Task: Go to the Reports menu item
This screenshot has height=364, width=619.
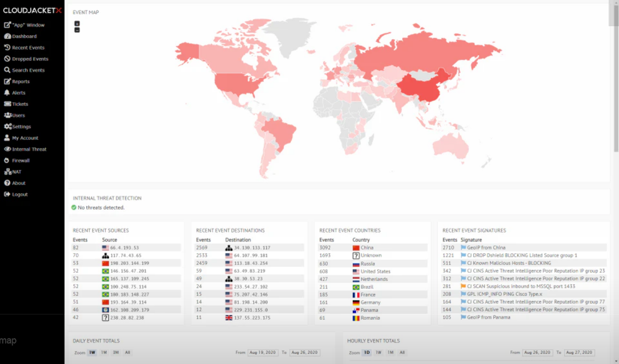Action: pos(20,81)
